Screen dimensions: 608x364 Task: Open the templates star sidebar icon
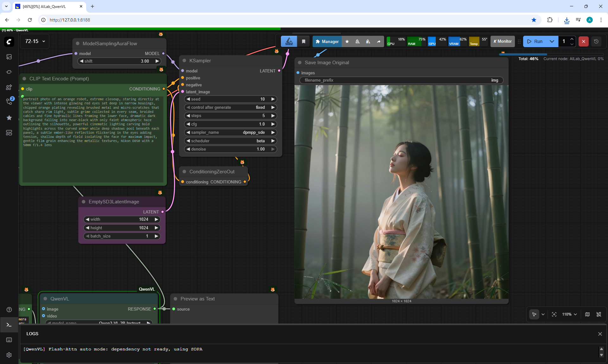coord(9,118)
